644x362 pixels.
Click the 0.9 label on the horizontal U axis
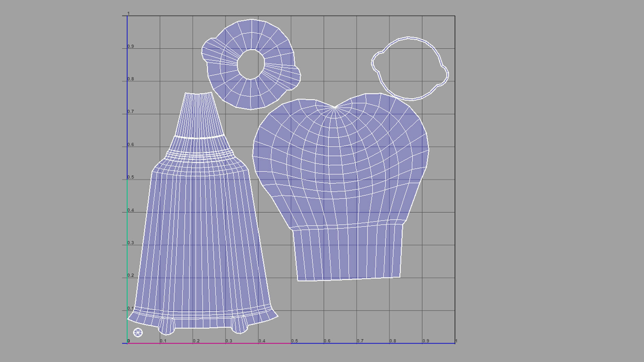tap(426, 341)
